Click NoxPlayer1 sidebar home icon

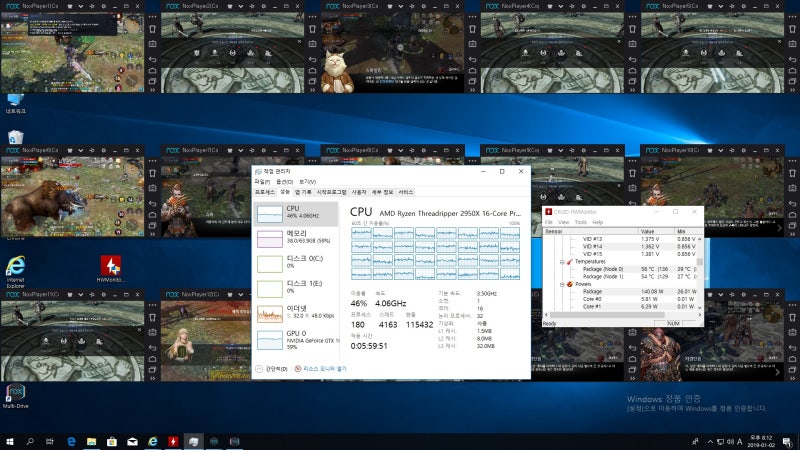pyautogui.click(x=152, y=70)
